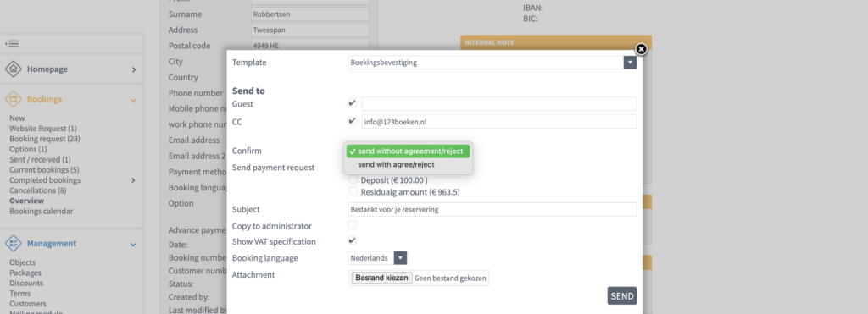Image resolution: width=868 pixels, height=314 pixels.
Task: Open Booking request (28)
Action: (45, 139)
